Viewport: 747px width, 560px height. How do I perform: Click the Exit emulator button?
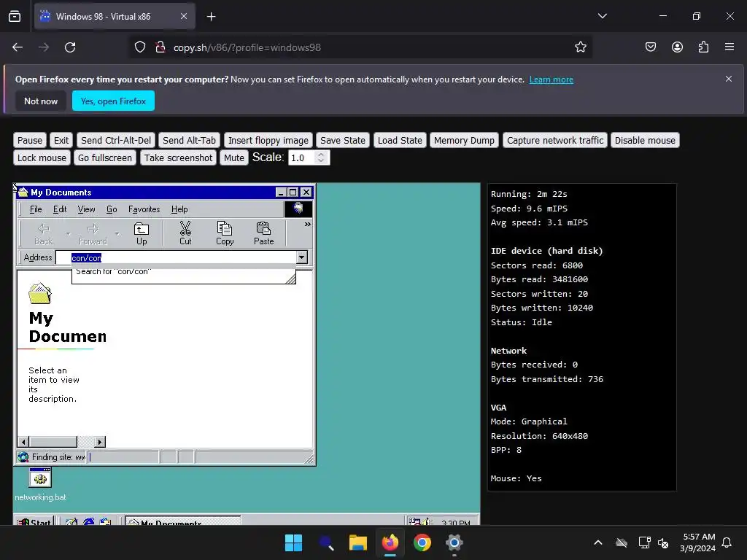tap(61, 141)
